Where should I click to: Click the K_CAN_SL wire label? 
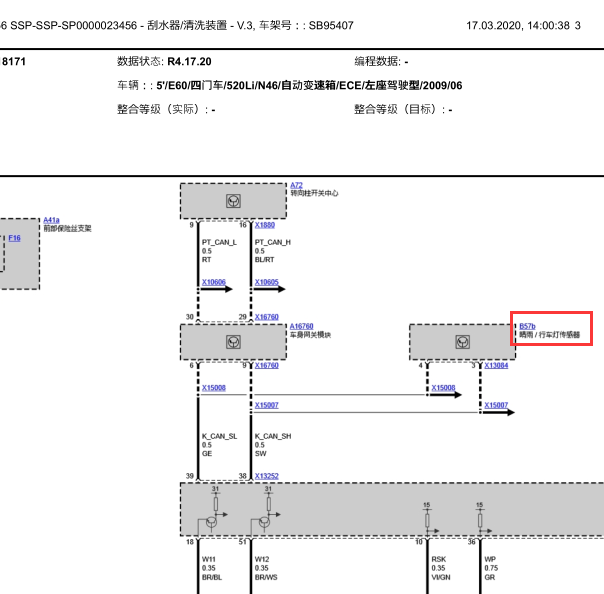[220, 436]
